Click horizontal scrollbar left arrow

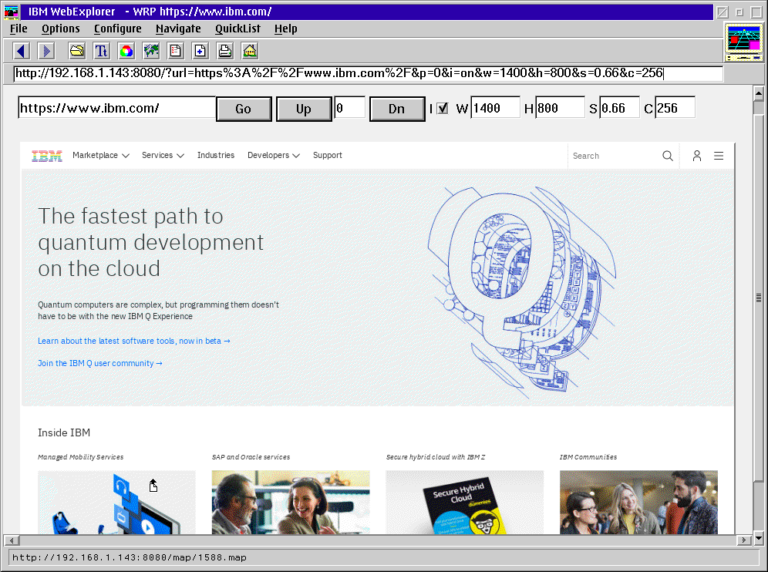coord(12,540)
